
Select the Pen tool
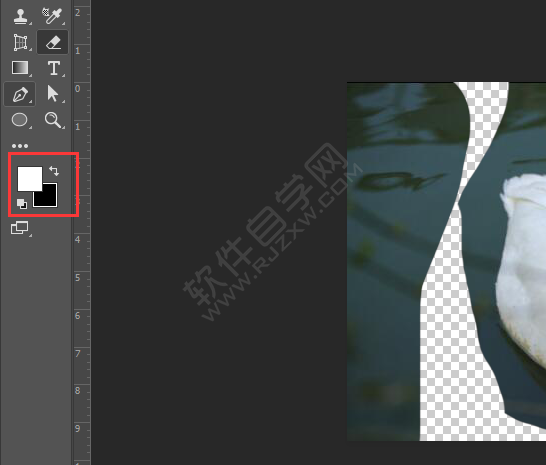coord(20,94)
